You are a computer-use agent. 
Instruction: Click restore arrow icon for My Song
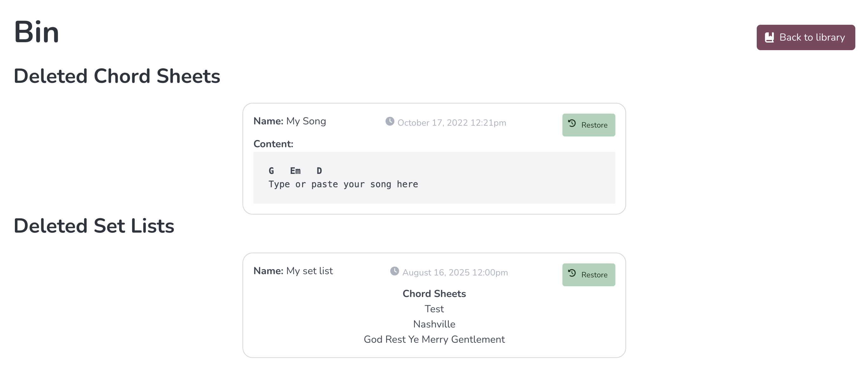coord(572,123)
